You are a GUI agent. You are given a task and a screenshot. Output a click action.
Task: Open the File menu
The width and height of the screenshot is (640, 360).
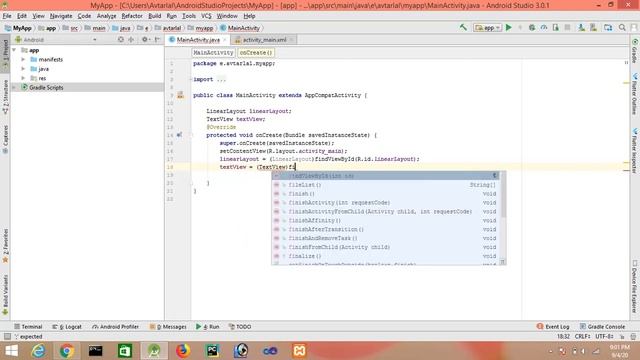click(x=7, y=16)
